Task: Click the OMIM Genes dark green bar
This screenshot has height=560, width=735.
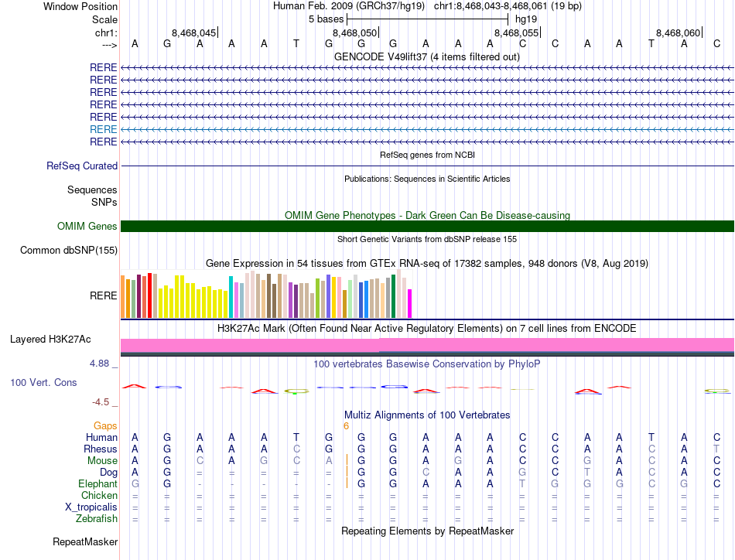Action: pos(427,227)
